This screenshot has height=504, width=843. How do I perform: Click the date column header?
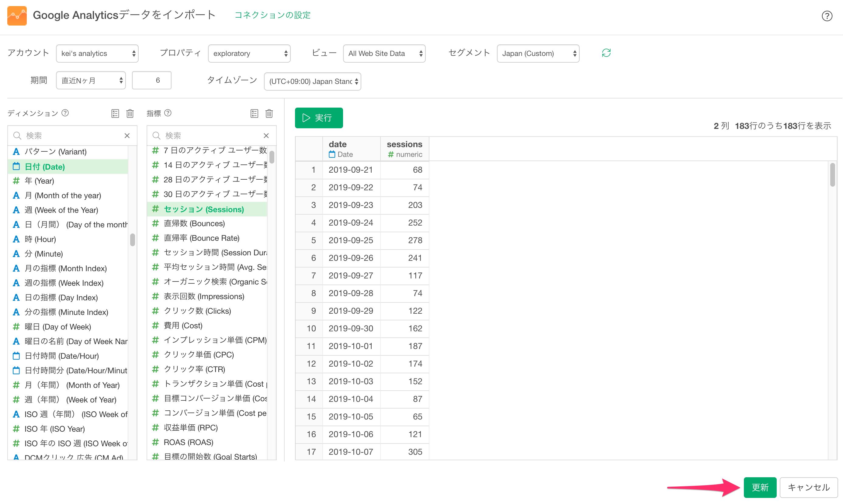coord(351,149)
